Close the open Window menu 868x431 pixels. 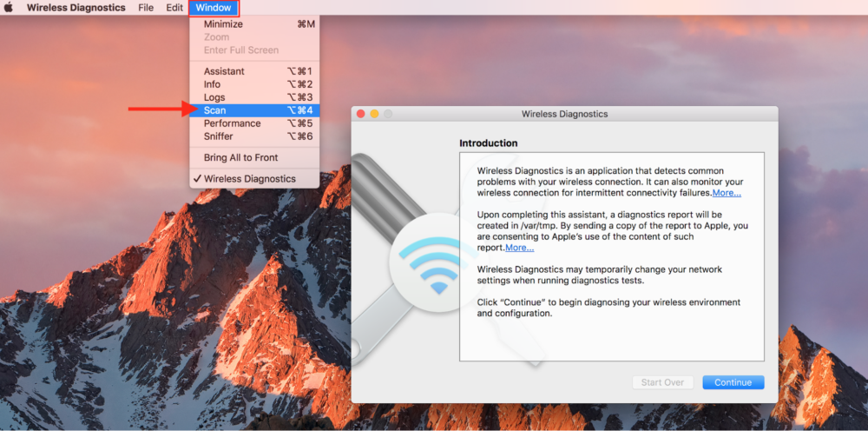coord(214,8)
